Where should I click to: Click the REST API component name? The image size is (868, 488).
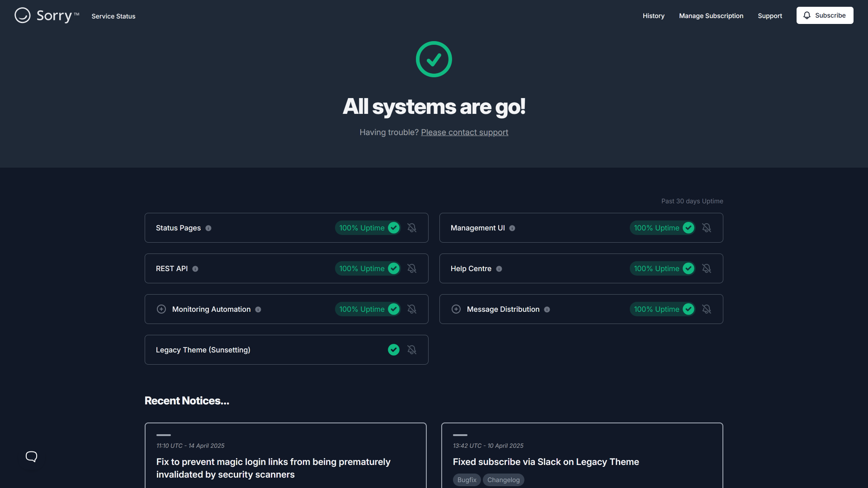point(172,269)
